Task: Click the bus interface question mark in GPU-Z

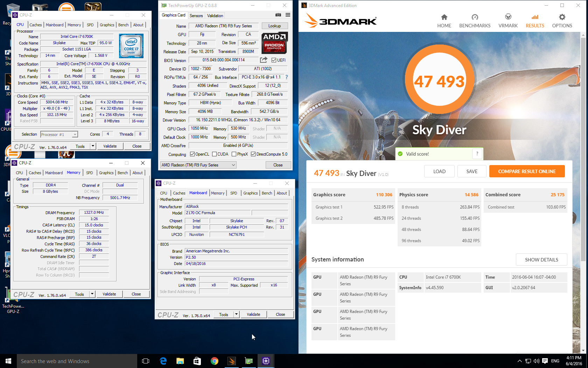Action: [287, 77]
